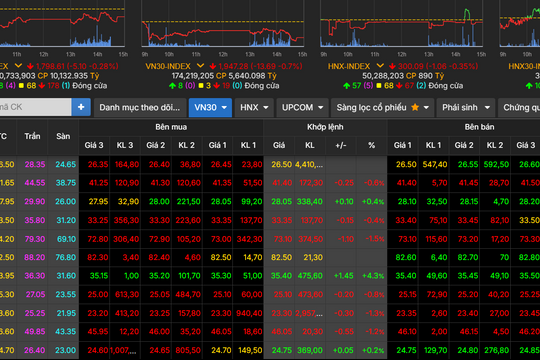Click the blue plus add-symbol button
The width and height of the screenshot is (540, 360).
tap(81, 107)
